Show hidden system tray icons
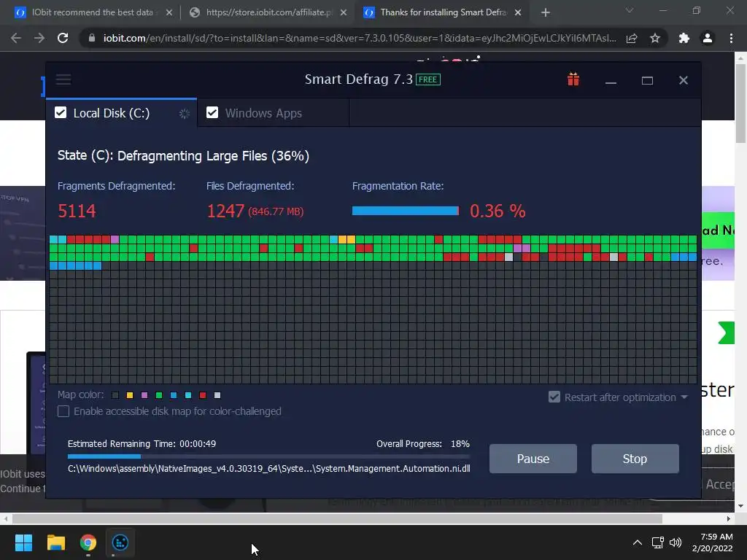The height and width of the screenshot is (560, 747). pos(638,542)
